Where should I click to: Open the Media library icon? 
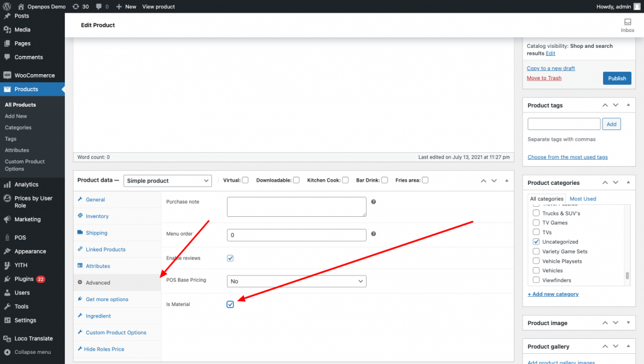[7, 29]
